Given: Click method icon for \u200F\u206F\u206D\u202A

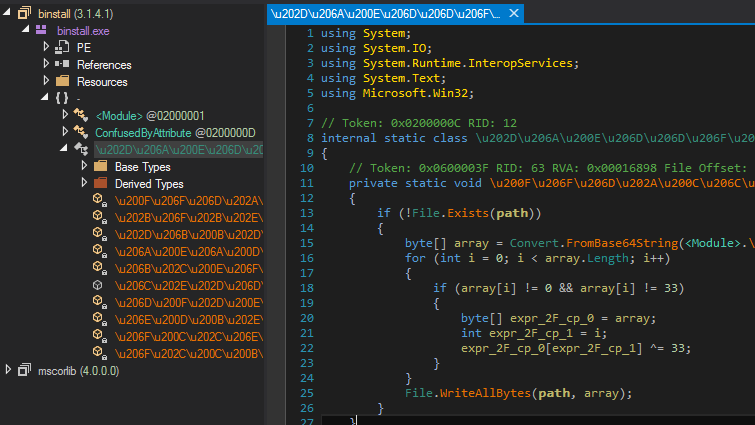Looking at the screenshot, I should point(100,200).
